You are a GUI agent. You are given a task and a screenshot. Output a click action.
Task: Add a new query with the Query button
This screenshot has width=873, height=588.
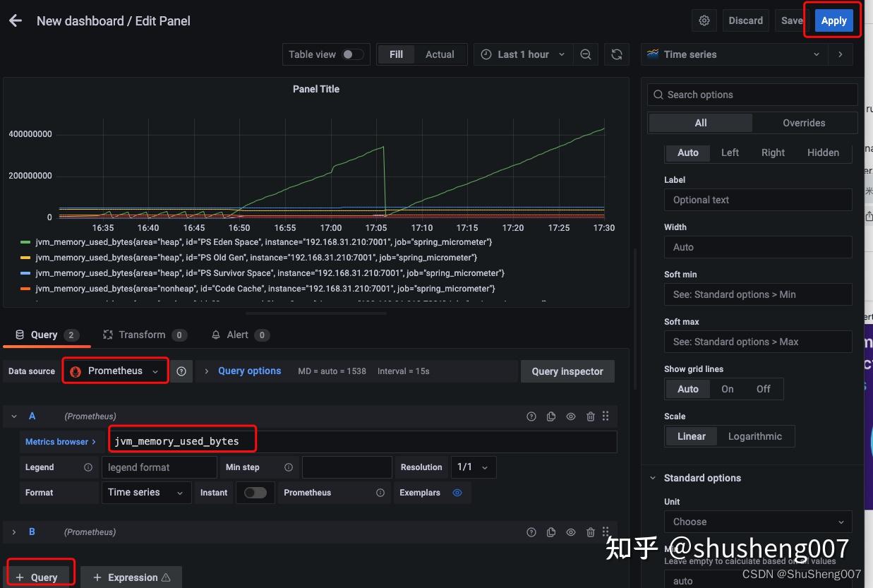coord(40,576)
